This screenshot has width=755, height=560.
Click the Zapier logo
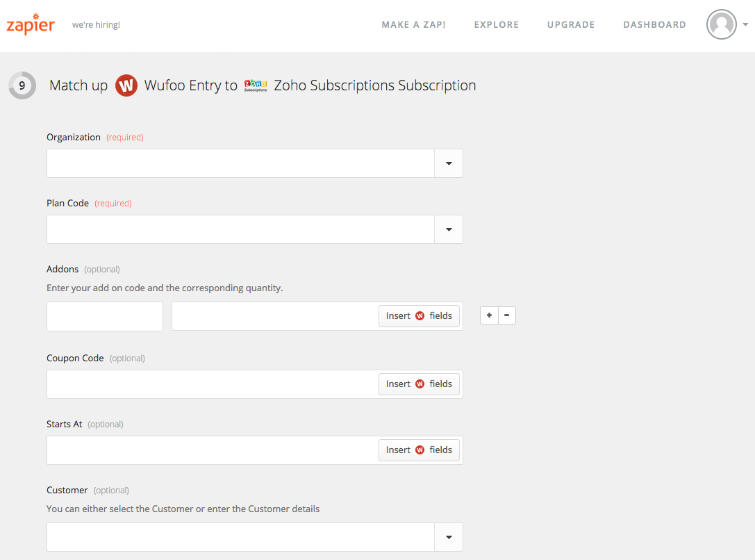pyautogui.click(x=31, y=24)
